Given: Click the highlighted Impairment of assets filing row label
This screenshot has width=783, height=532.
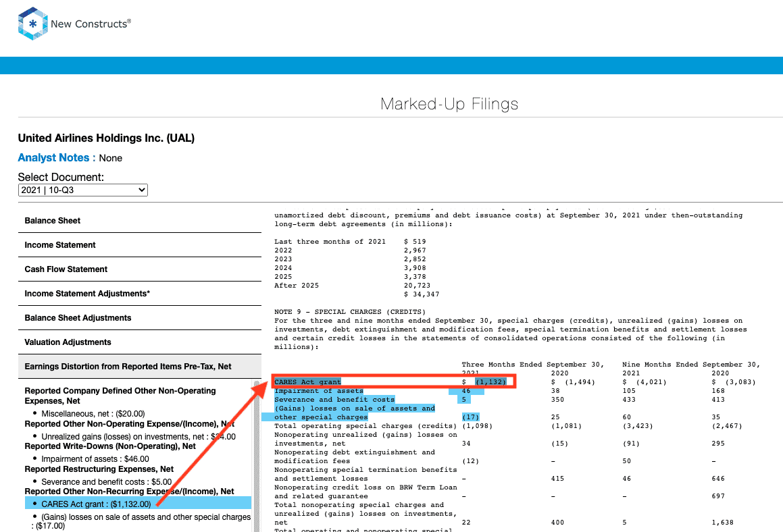Looking at the screenshot, I should 319,391.
